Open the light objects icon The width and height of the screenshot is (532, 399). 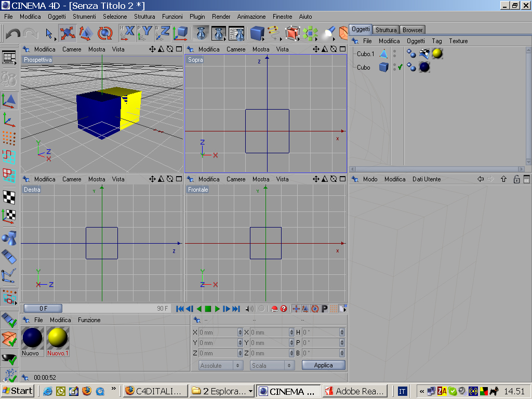328,33
